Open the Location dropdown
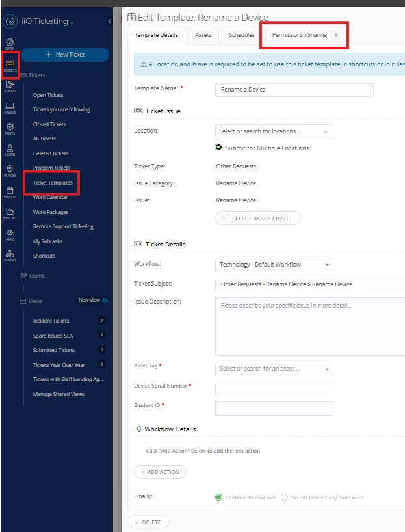 click(x=274, y=131)
